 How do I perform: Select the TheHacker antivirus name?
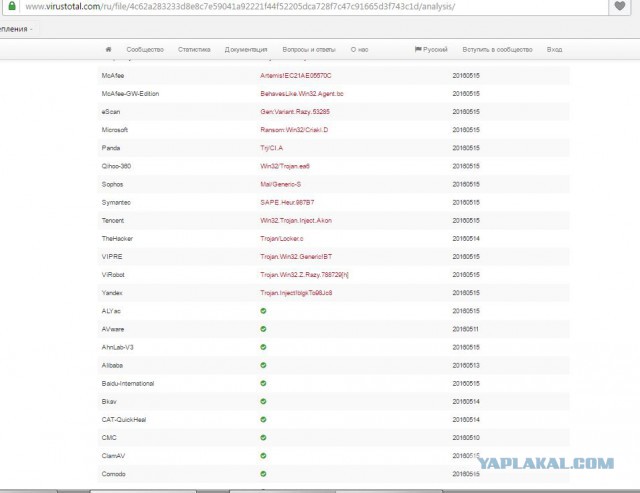pos(117,238)
